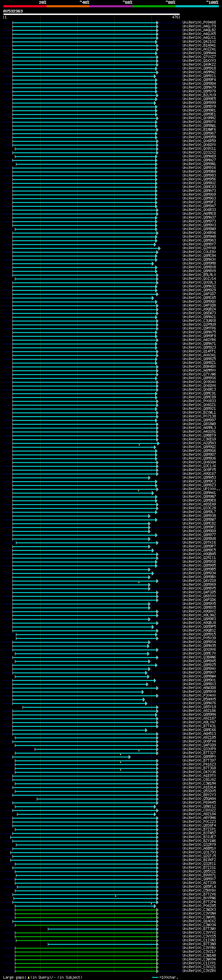The image size is (222, 980).
Task: Select hit UniRef100_Q2QTJ5
Action: click(199, 856)
